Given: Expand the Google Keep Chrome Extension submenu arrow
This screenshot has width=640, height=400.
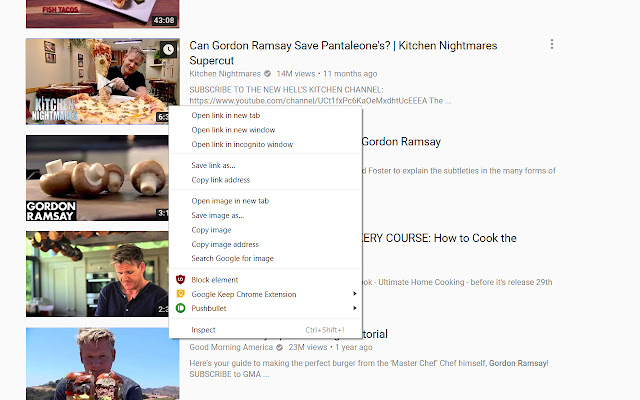Looking at the screenshot, I should click(x=354, y=294).
